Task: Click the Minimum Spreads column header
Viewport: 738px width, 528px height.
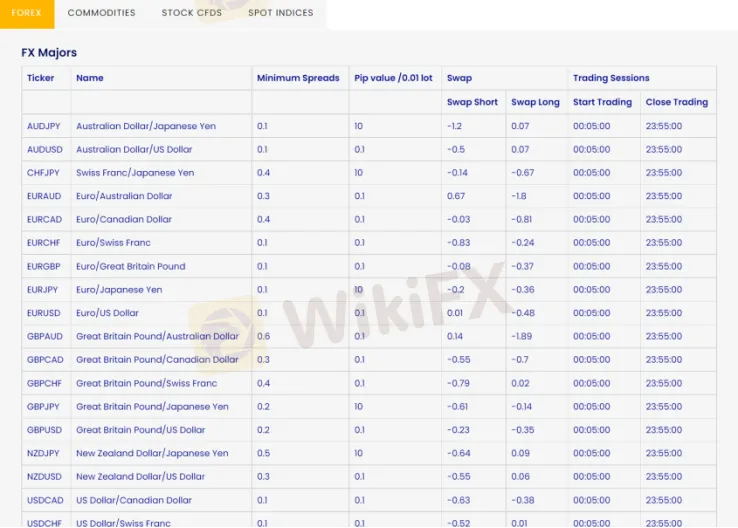Action: 298,78
